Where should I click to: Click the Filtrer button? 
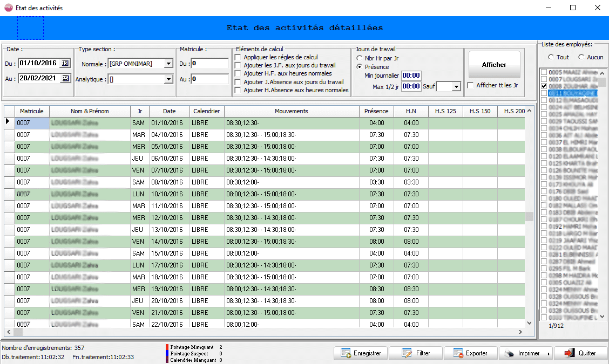416,353
